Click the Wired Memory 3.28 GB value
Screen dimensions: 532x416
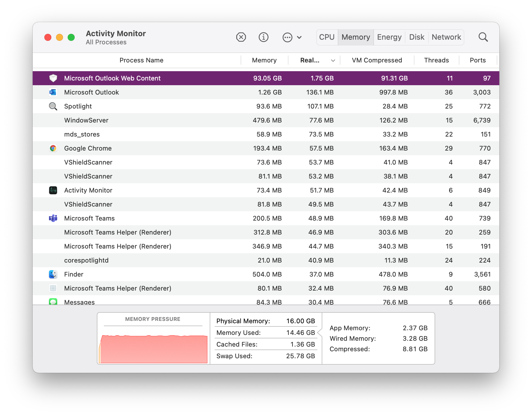tap(415, 338)
